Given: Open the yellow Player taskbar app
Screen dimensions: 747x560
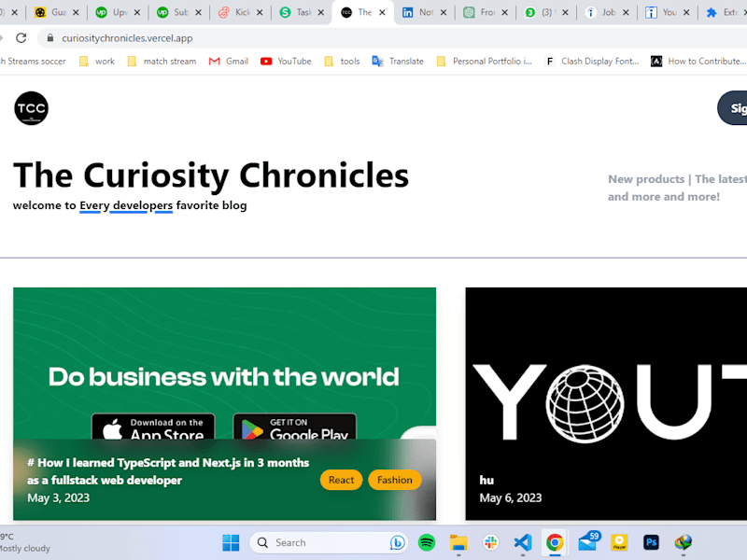Looking at the screenshot, I should [619, 543].
